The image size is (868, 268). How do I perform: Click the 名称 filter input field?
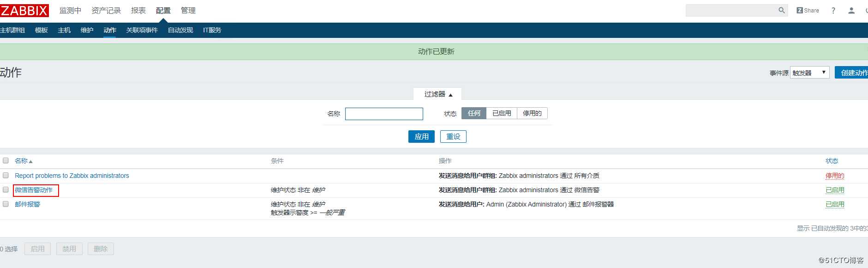pos(384,114)
